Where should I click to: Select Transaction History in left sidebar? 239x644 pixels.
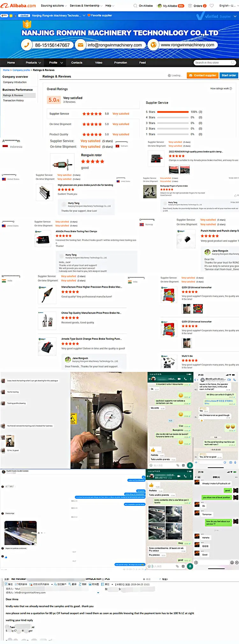(13, 100)
